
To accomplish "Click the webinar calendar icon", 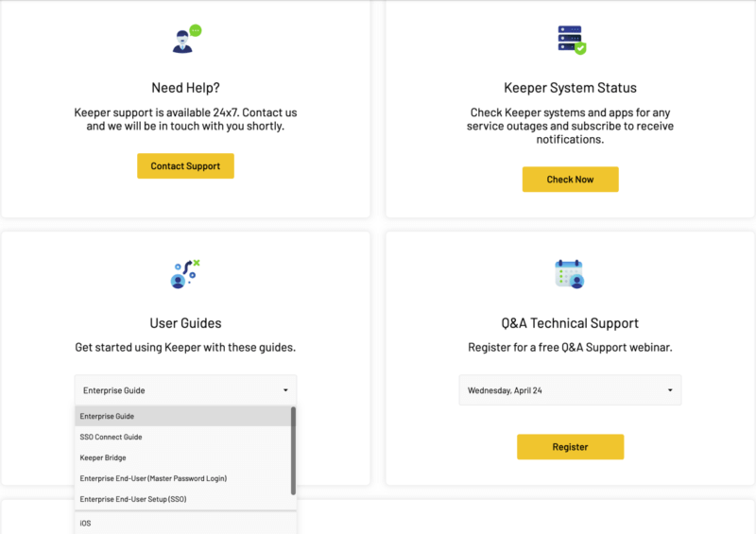I will point(570,274).
